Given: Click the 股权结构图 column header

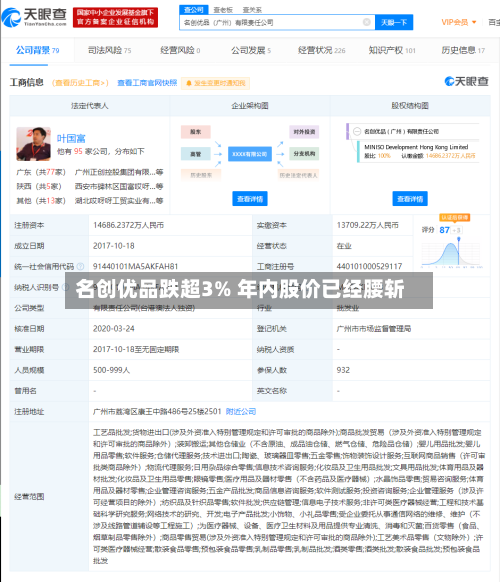Looking at the screenshot, I should pos(410,106).
